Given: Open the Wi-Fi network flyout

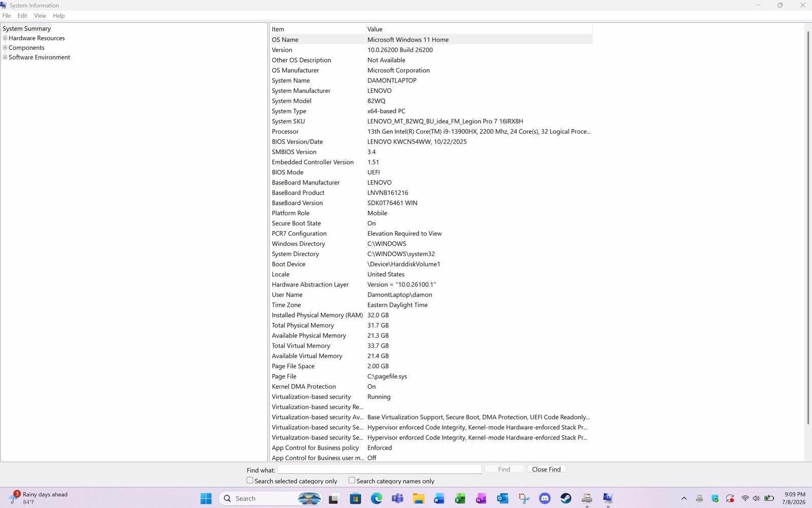Looking at the screenshot, I should [x=745, y=498].
